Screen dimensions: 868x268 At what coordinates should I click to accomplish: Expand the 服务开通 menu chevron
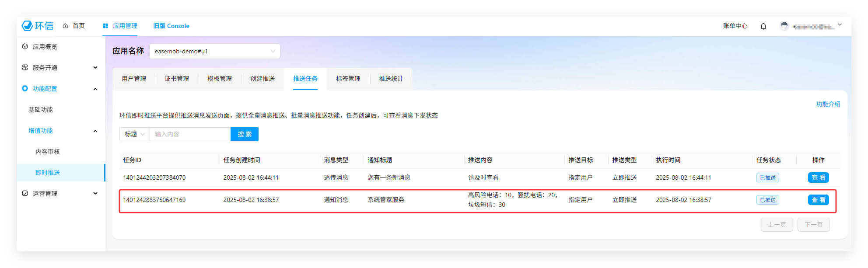(95, 67)
